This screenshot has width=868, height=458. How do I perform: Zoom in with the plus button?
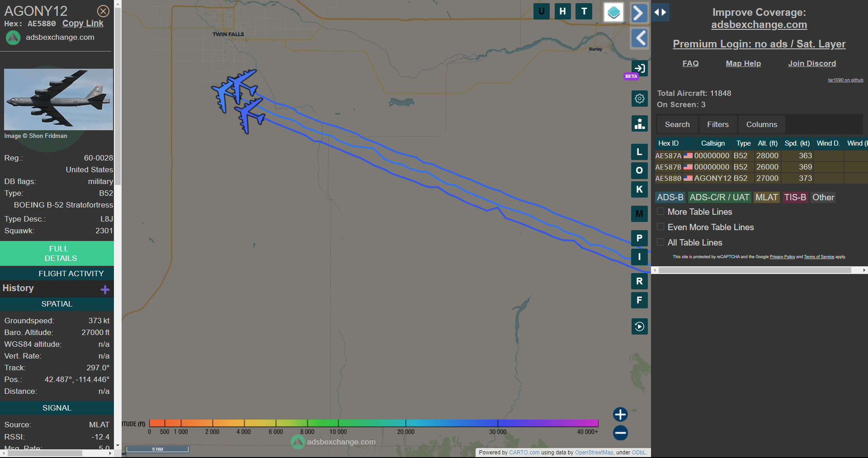(x=620, y=414)
